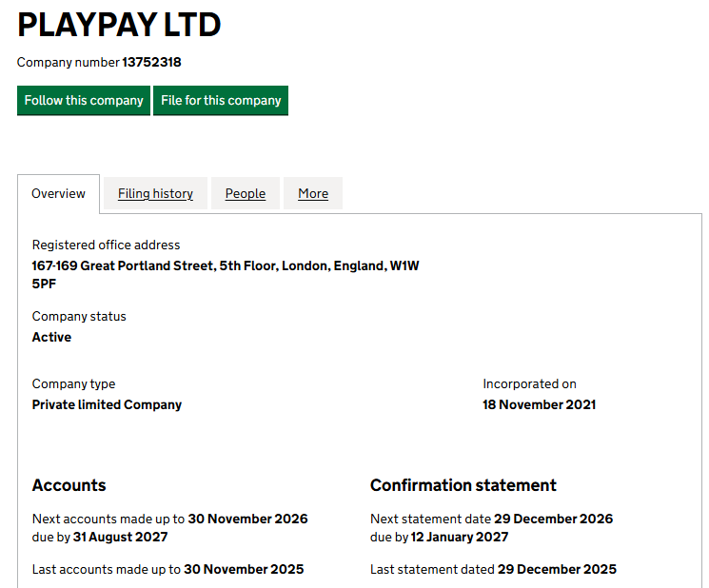Open the More tab

point(312,193)
